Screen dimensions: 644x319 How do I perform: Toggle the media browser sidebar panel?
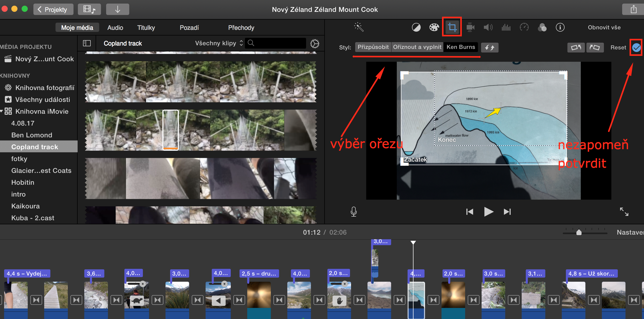(x=87, y=43)
